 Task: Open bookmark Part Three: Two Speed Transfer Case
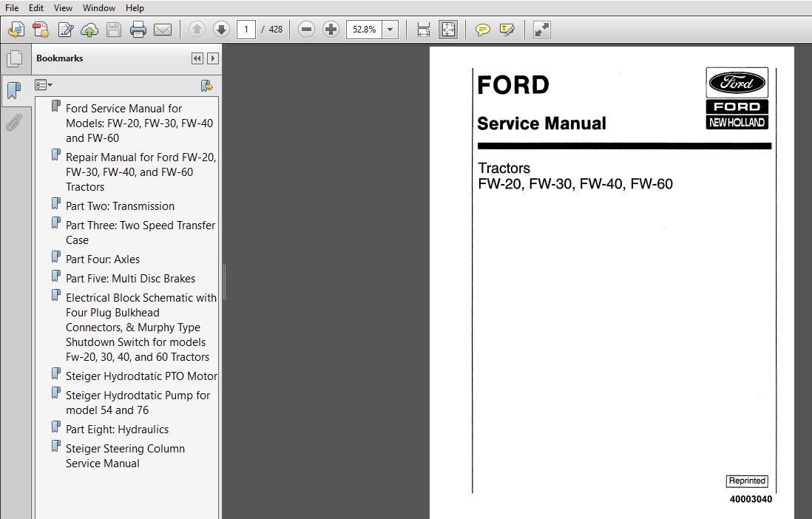click(x=141, y=233)
